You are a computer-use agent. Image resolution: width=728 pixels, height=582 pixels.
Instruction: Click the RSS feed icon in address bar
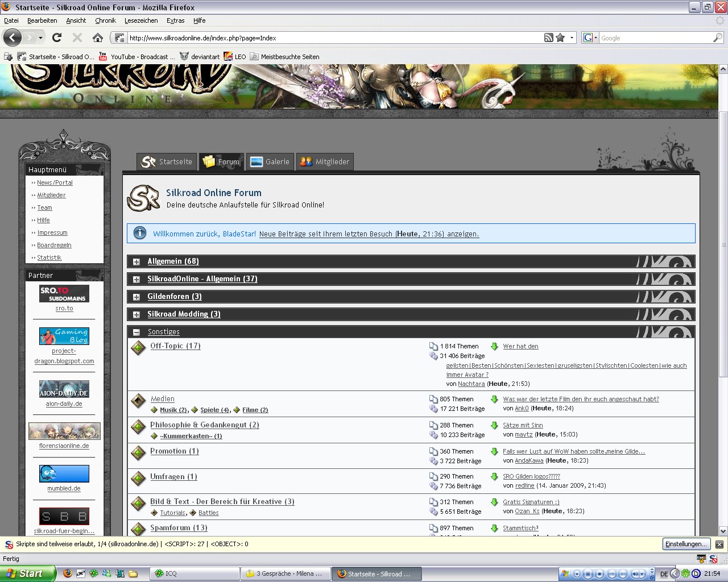pos(548,38)
